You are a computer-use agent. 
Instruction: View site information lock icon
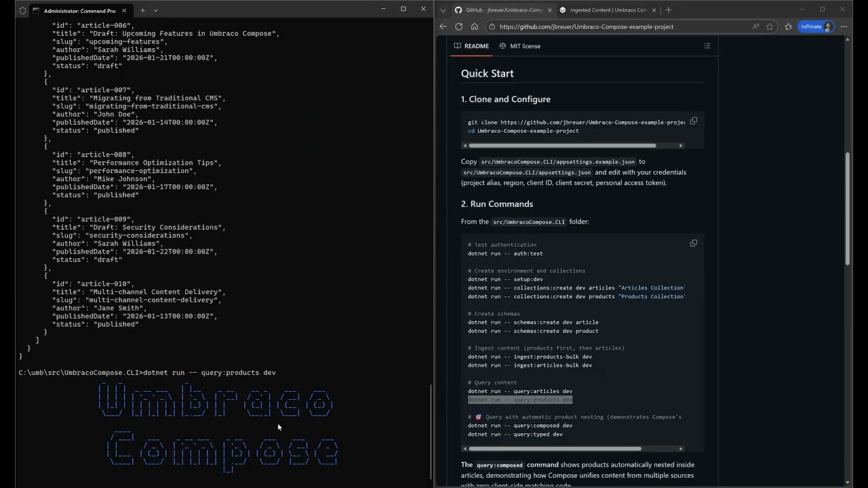click(492, 26)
